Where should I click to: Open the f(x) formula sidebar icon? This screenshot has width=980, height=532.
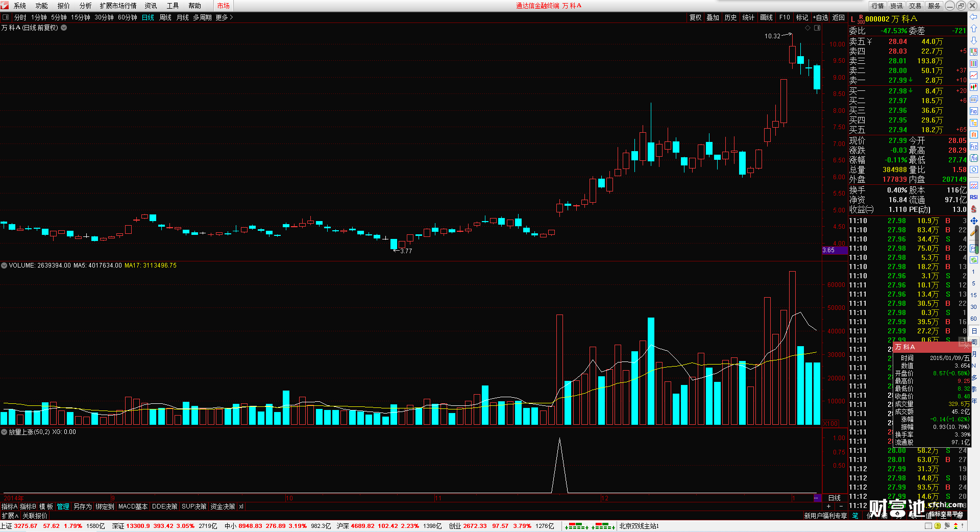click(974, 158)
